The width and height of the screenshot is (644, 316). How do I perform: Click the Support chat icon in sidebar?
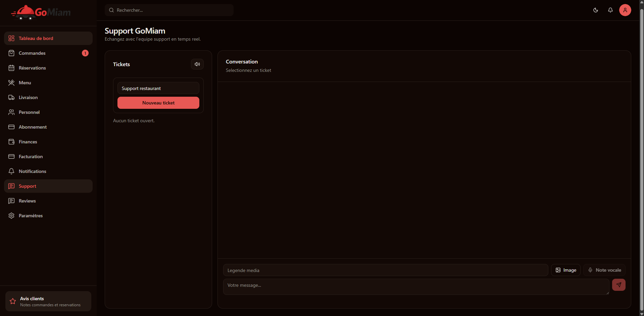[x=11, y=186]
